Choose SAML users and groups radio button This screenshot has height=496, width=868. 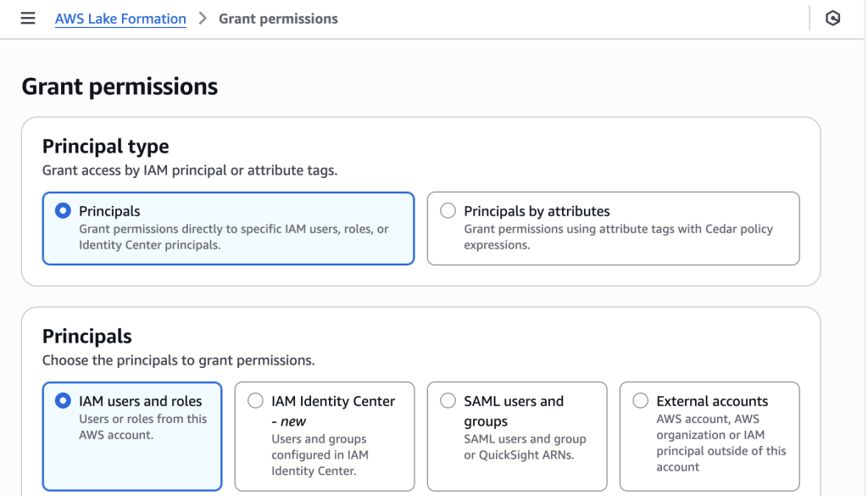pos(448,401)
